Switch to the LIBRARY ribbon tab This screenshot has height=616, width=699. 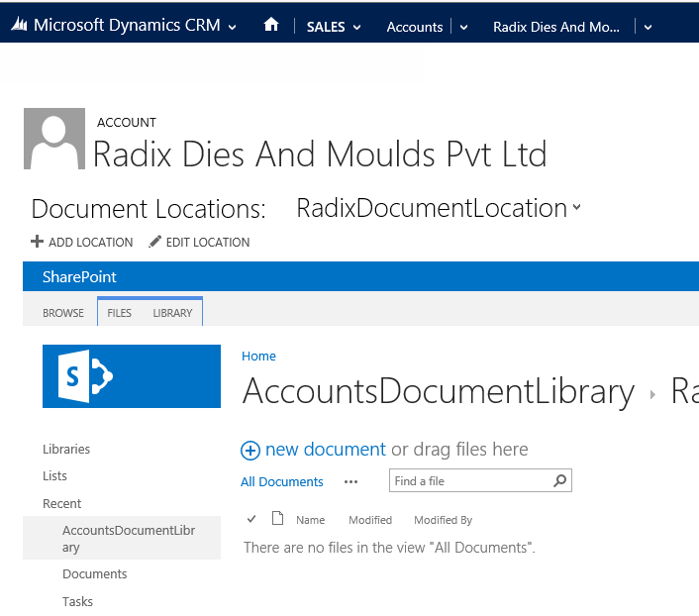[x=172, y=313]
